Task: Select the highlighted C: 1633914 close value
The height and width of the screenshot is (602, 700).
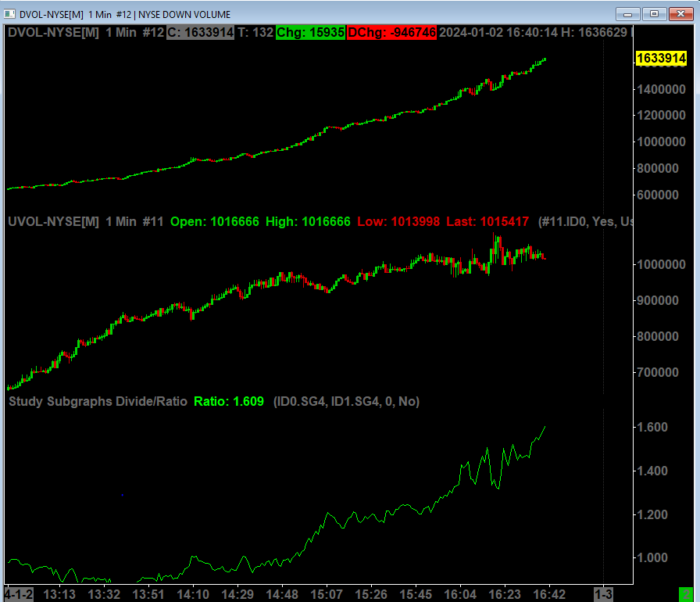Action: coord(201,33)
